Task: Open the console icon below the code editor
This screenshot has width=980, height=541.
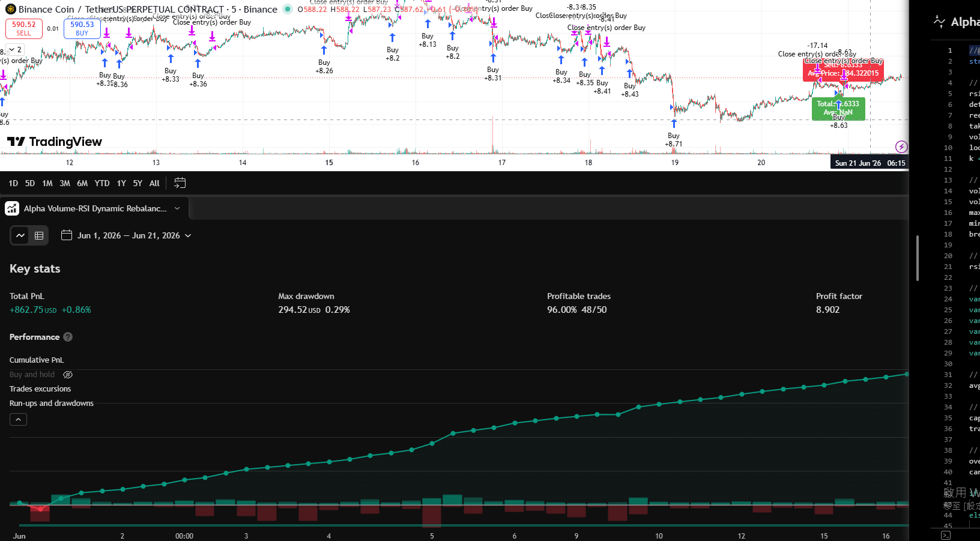Action: pyautogui.click(x=946, y=535)
